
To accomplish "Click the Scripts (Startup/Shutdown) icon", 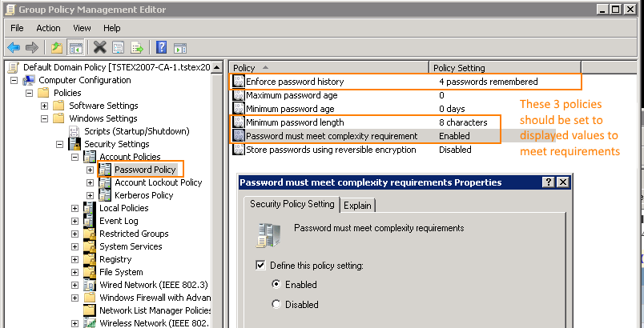I will tap(74, 131).
